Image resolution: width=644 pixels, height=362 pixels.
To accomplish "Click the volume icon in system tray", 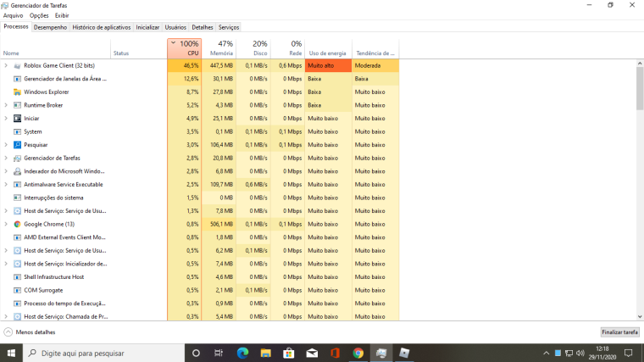I will click(x=580, y=353).
